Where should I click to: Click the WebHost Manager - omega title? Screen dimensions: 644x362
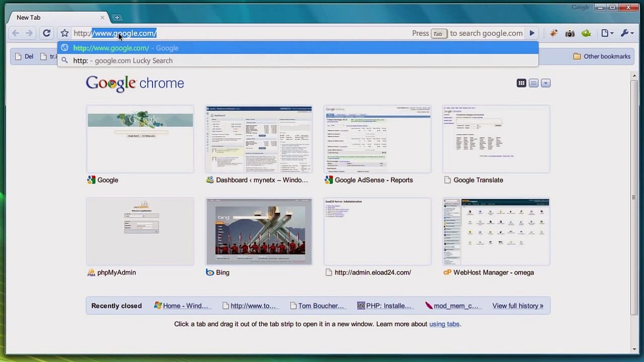tap(494, 273)
